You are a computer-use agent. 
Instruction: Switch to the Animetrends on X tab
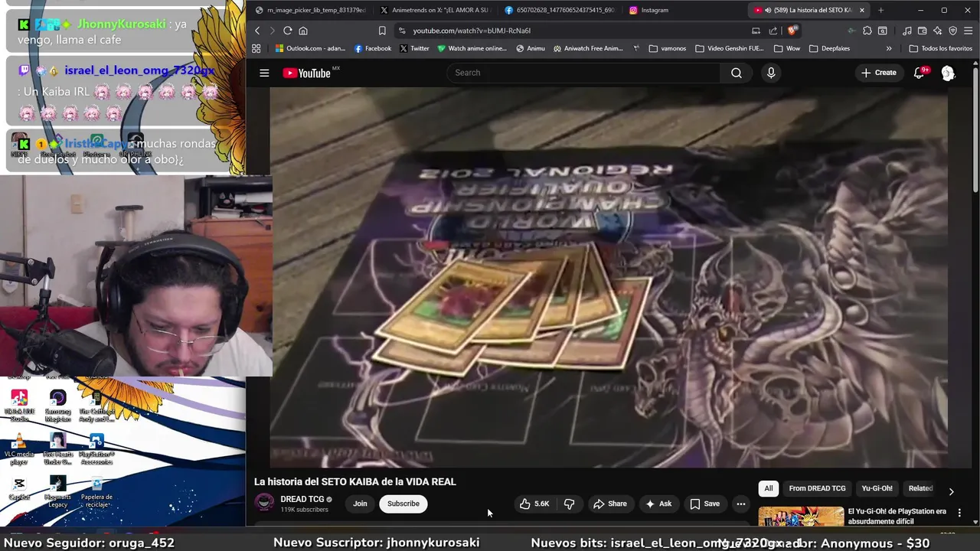434,10
